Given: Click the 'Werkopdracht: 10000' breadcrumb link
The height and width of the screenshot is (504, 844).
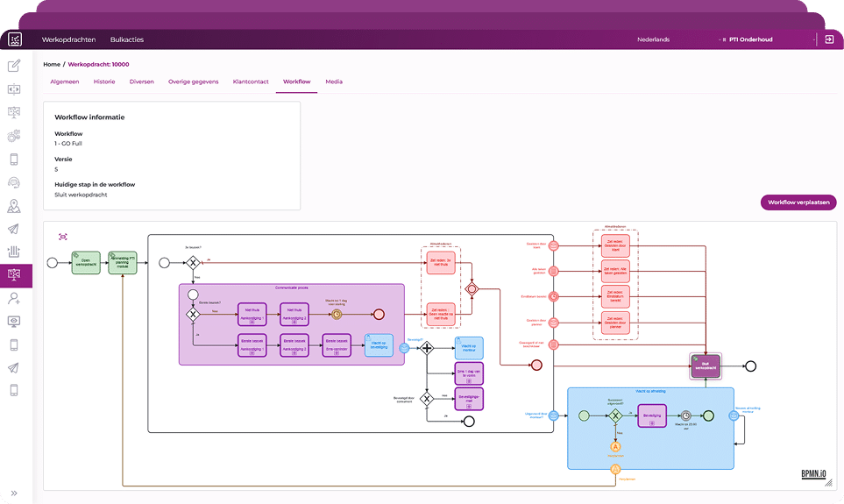Looking at the screenshot, I should click(x=98, y=64).
